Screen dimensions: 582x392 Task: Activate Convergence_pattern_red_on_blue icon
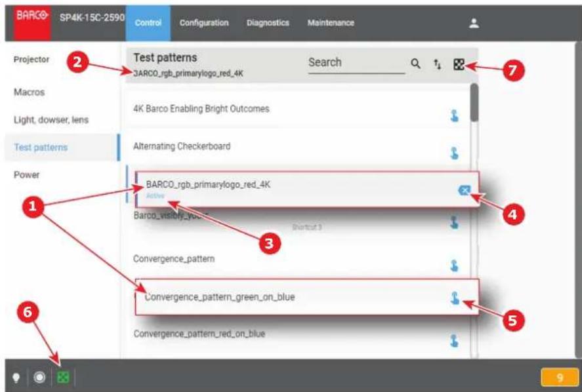tap(454, 340)
